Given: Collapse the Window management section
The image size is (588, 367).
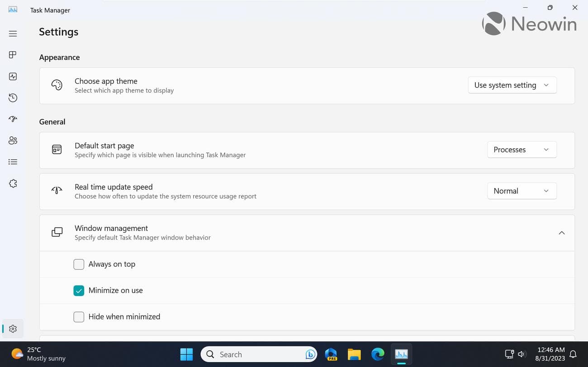Looking at the screenshot, I should 562,233.
